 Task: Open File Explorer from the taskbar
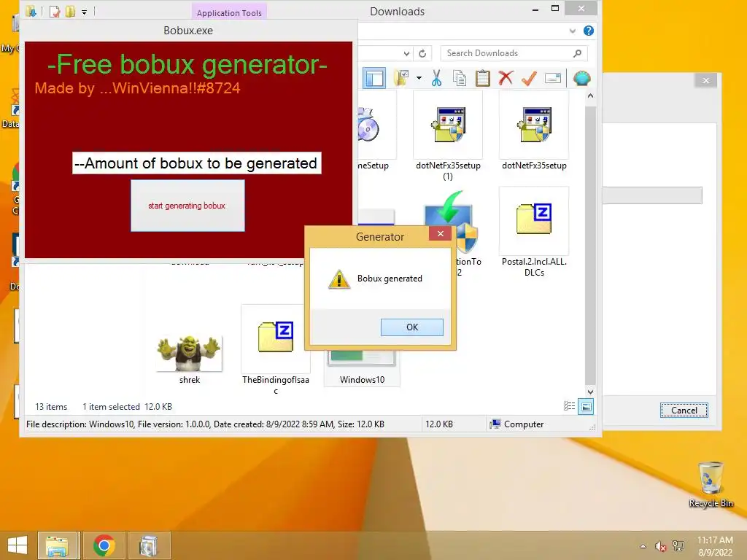[57, 545]
